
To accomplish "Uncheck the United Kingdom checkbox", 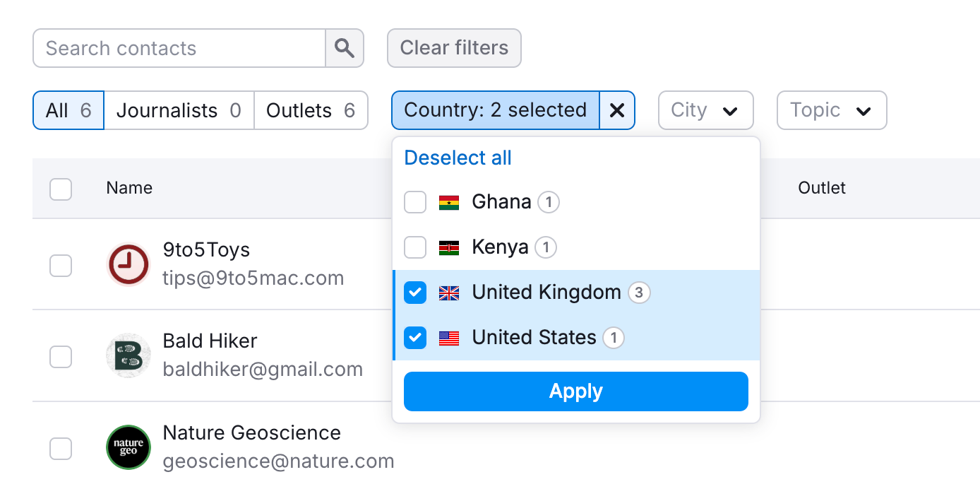I will (x=415, y=293).
